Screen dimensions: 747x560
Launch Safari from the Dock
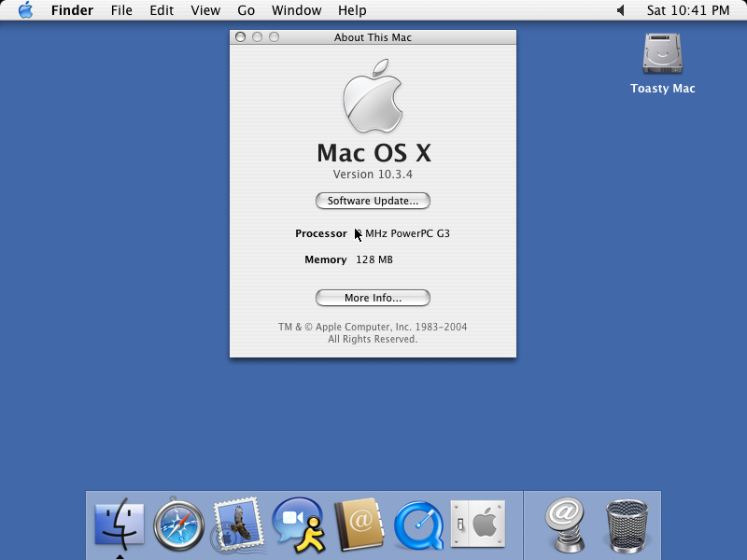(179, 524)
